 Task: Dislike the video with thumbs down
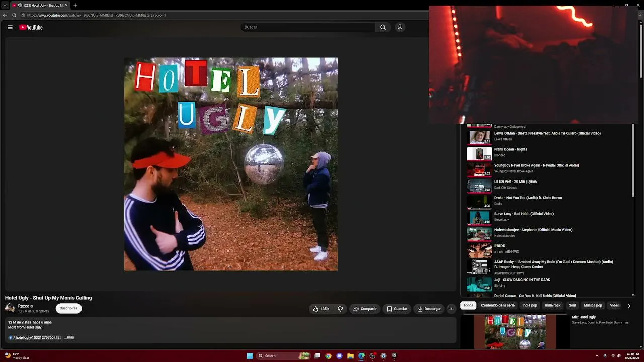340,309
